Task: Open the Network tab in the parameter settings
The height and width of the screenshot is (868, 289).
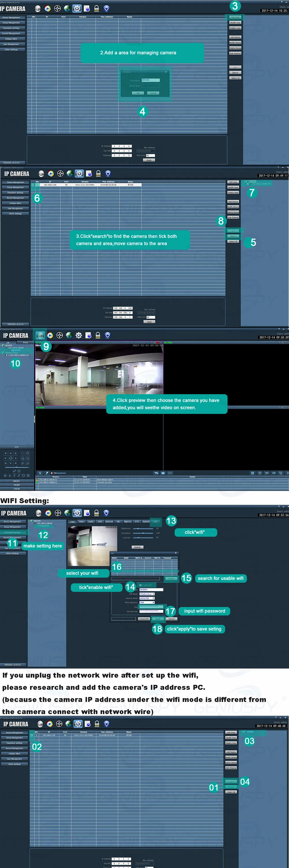Action: point(109,521)
